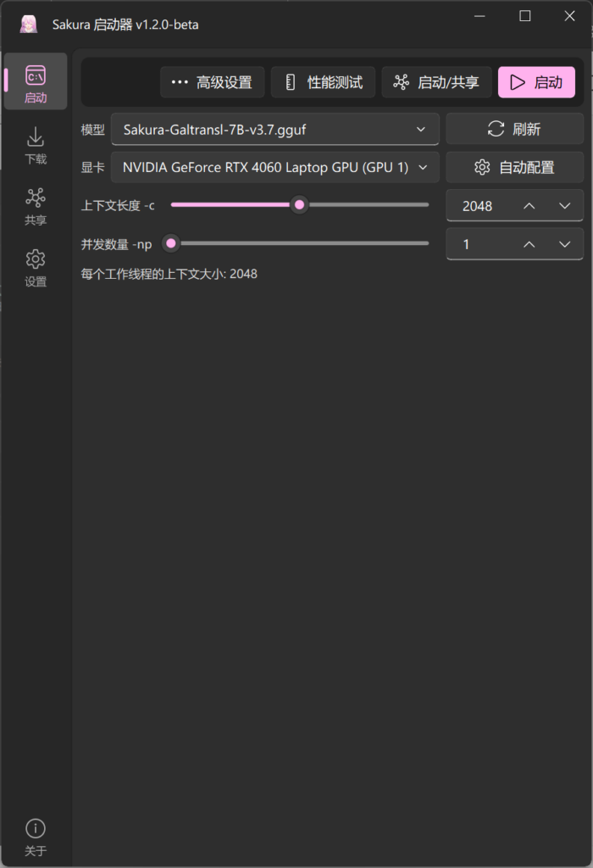
Task: Open 高级设置 advanced settings tab
Action: 212,82
